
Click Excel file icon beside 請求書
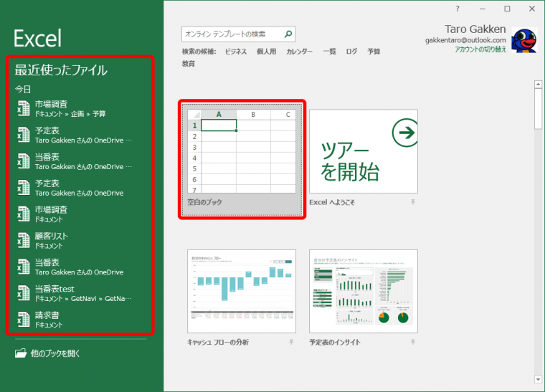[x=23, y=319]
